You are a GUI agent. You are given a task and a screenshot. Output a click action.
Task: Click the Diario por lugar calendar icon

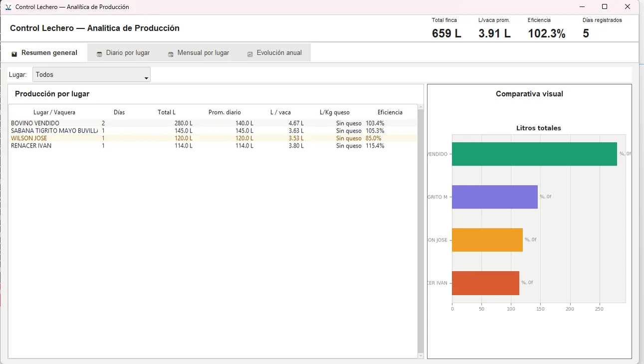point(99,54)
